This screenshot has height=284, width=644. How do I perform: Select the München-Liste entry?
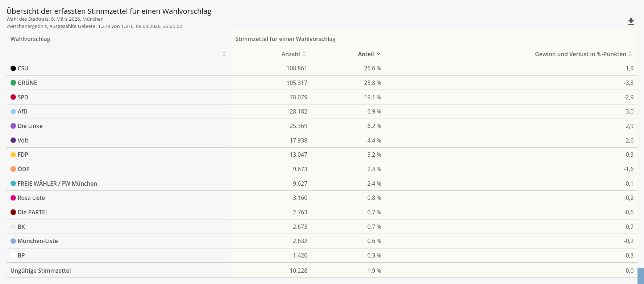[38, 241]
